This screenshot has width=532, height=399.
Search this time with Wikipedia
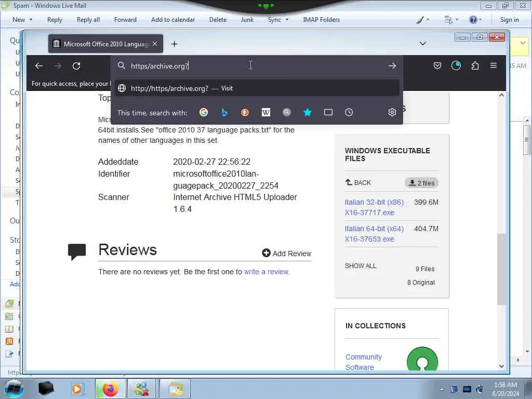coord(266,112)
